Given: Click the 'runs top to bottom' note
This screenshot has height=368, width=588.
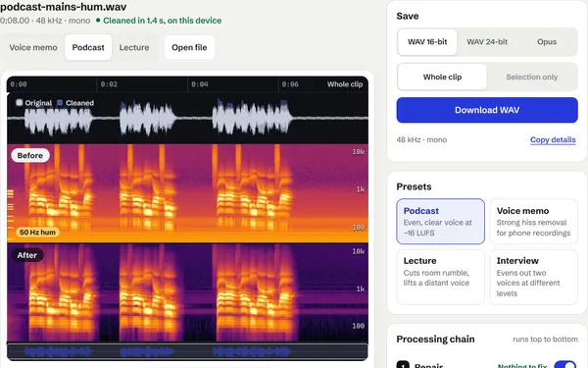Looking at the screenshot, I should tap(545, 340).
